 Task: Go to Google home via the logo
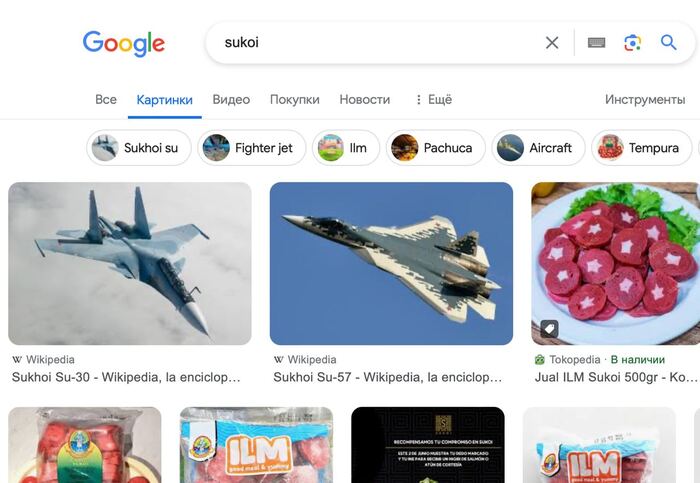[124, 44]
